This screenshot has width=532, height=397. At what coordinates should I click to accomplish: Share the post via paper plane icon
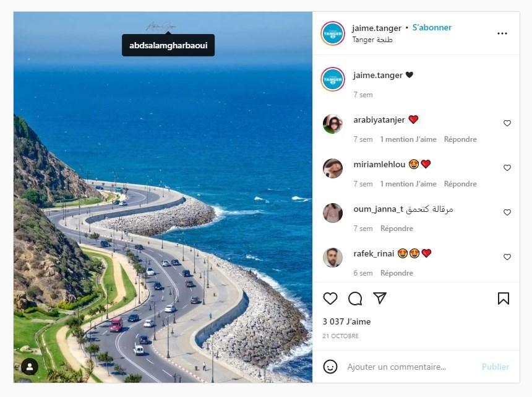point(380,298)
